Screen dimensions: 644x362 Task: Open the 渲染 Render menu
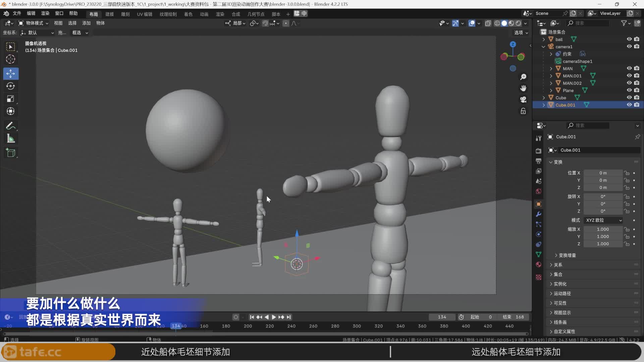(45, 13)
